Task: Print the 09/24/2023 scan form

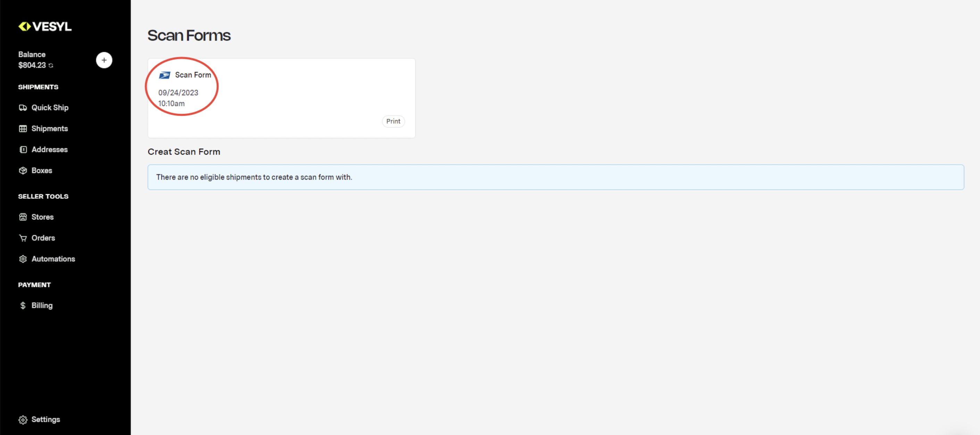Action: pos(393,121)
